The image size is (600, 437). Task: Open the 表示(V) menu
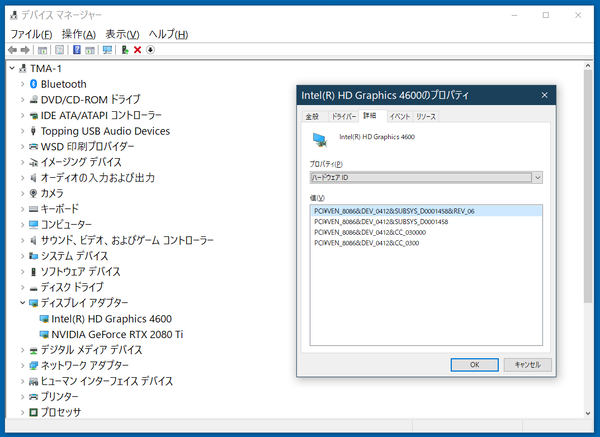(122, 34)
